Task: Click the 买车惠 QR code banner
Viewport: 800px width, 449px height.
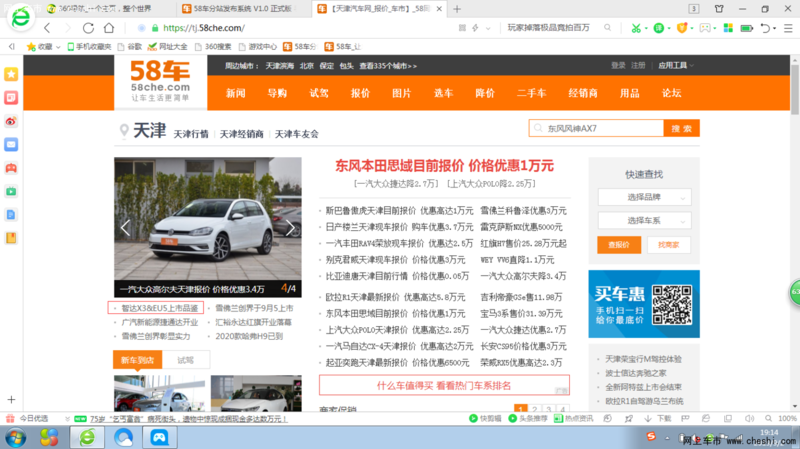Action: (644, 304)
